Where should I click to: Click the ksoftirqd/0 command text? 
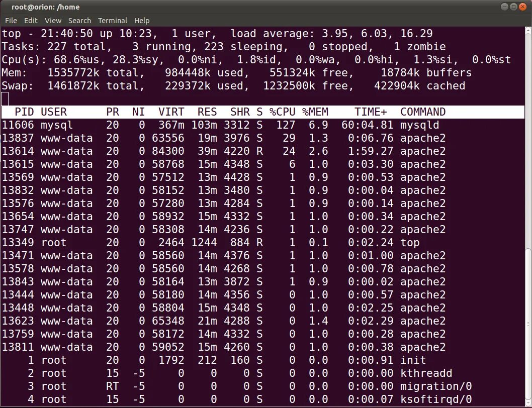click(x=436, y=399)
